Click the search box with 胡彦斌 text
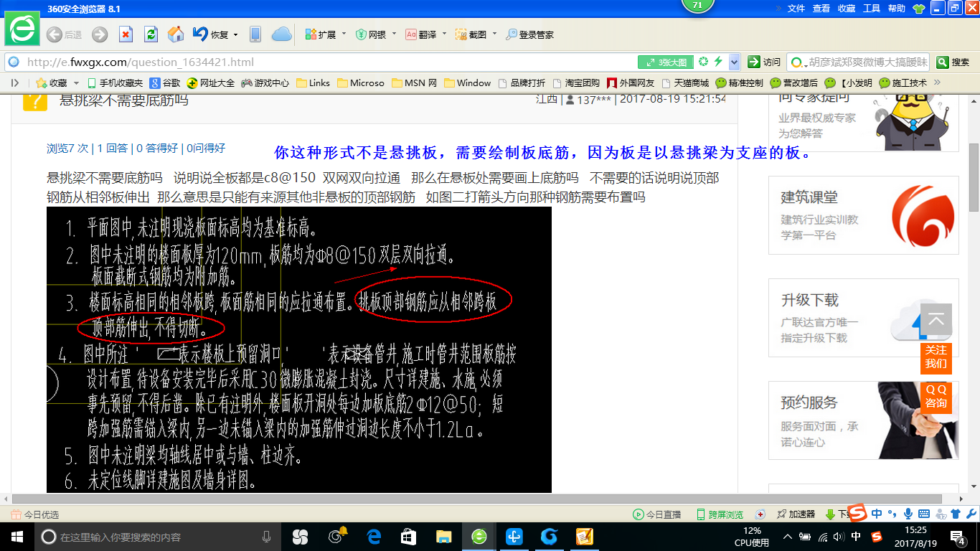This screenshot has width=980, height=551. click(858, 62)
